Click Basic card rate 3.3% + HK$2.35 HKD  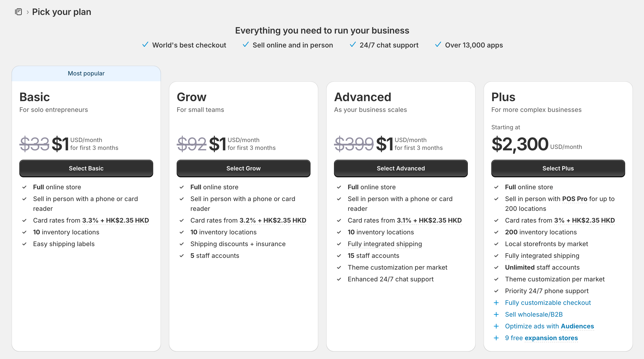click(x=115, y=220)
